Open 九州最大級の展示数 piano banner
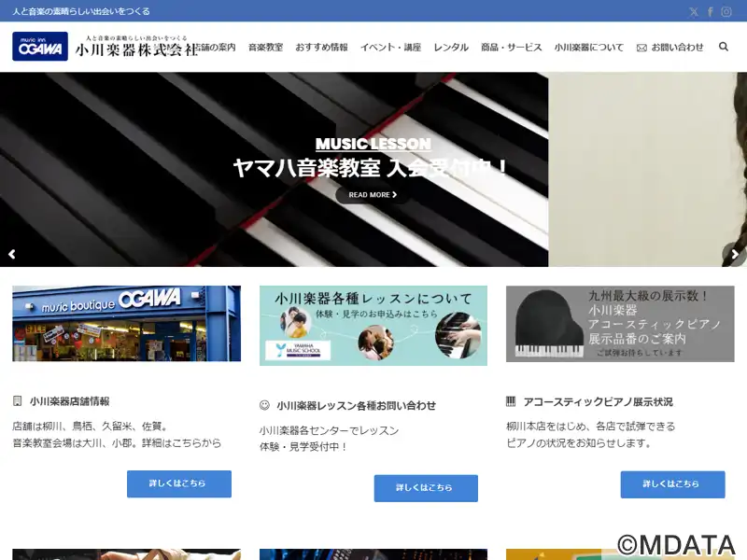 coord(620,324)
